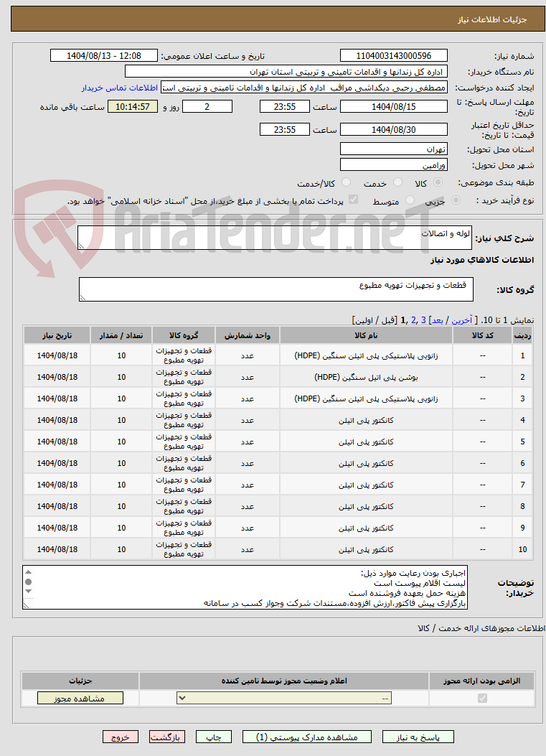Viewport: 546px width, 756px height.
Task: Select the کالا/خدمت radio button
Action: click(346, 182)
